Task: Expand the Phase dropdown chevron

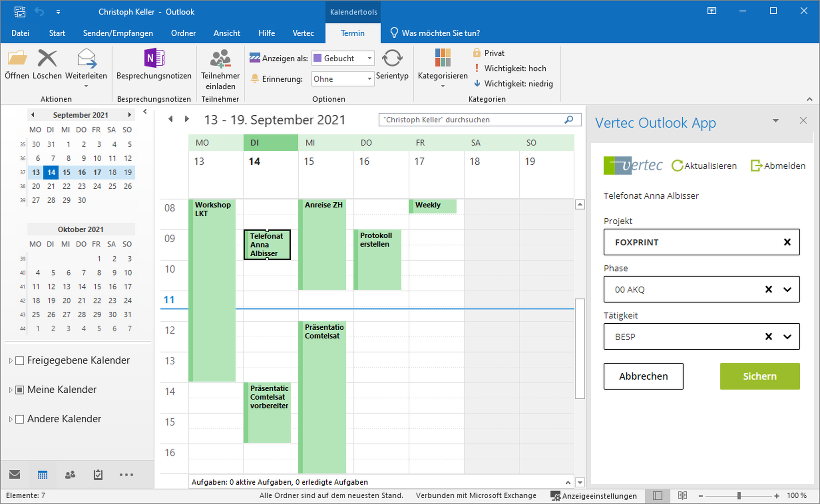Action: click(787, 289)
